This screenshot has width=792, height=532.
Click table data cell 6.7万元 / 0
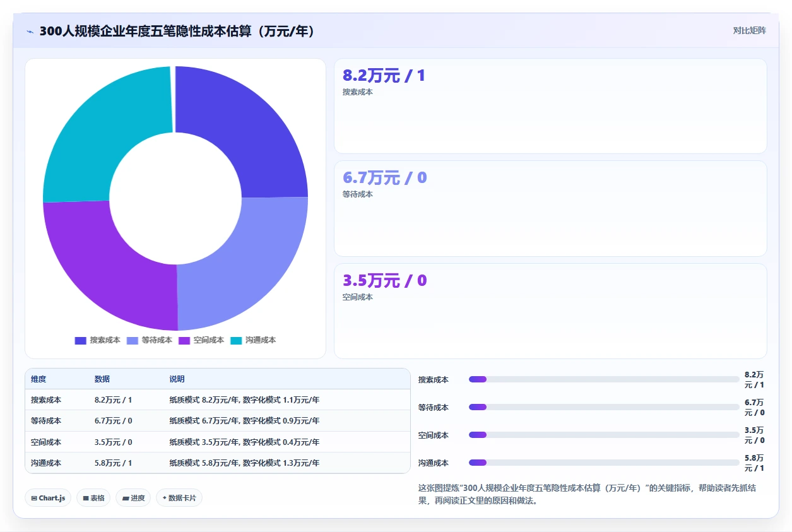[114, 421]
